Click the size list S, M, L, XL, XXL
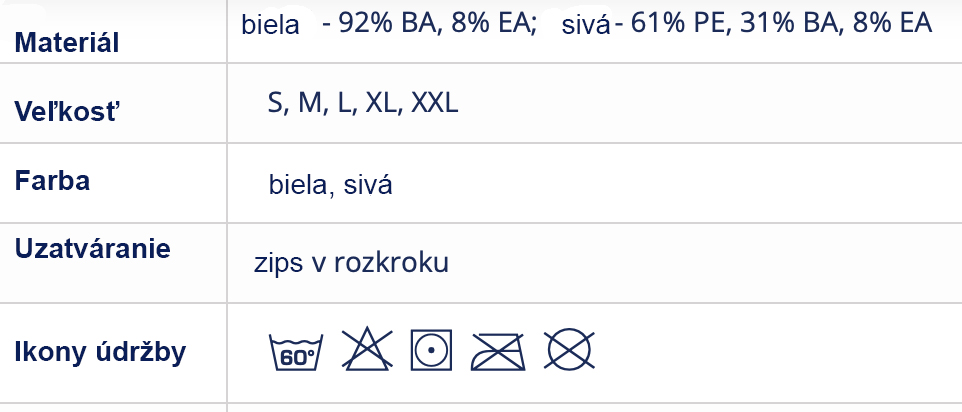The width and height of the screenshot is (962, 412). (x=363, y=104)
